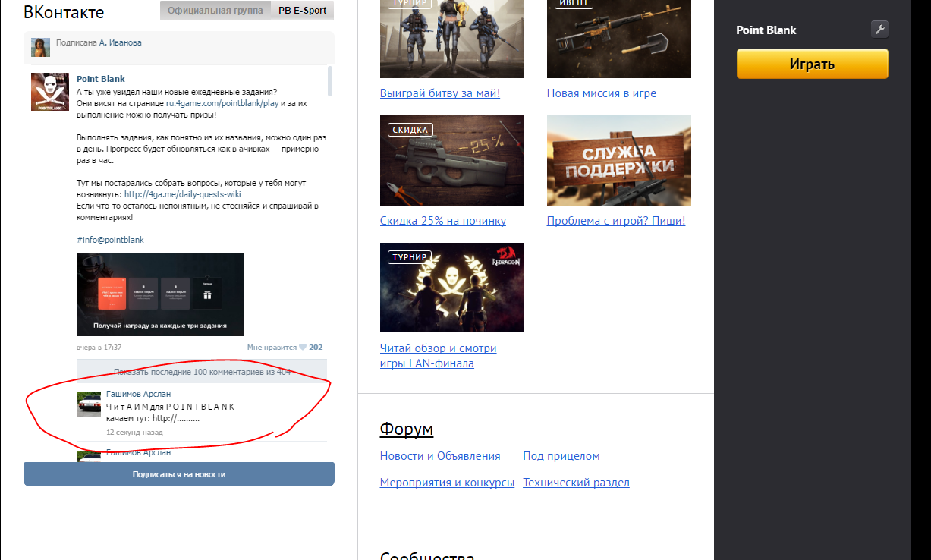Screen dimensions: 931x560
Task: Click the Мне нравится heart icon
Action: click(303, 348)
